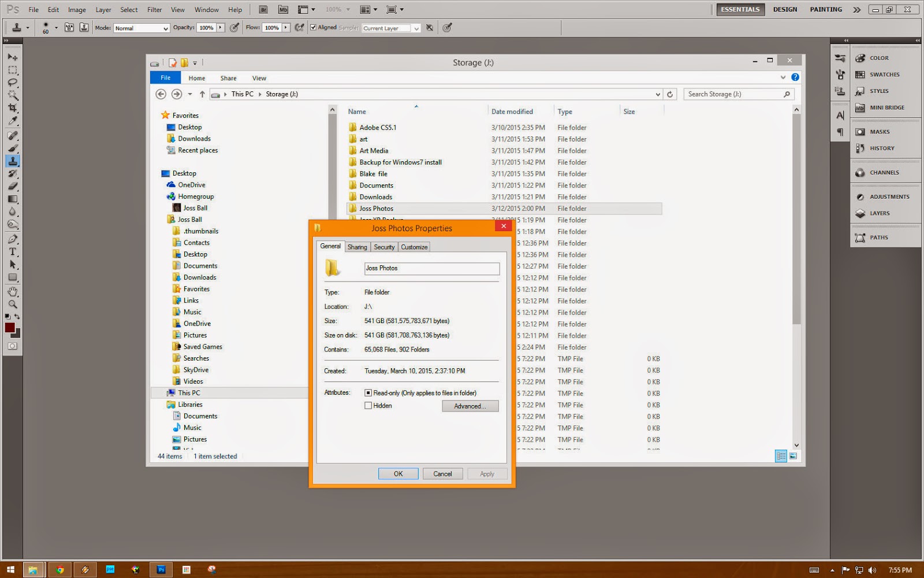Select the Blur tool
The width and height of the screenshot is (924, 578).
pyautogui.click(x=12, y=212)
